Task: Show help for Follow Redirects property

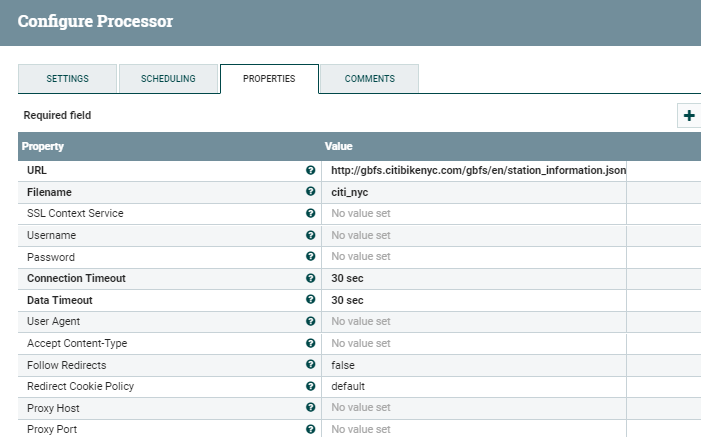Action: (x=310, y=364)
